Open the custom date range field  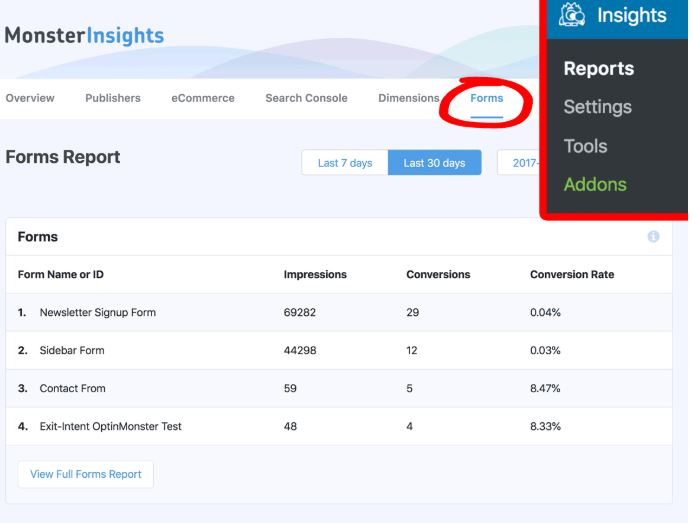tap(519, 163)
